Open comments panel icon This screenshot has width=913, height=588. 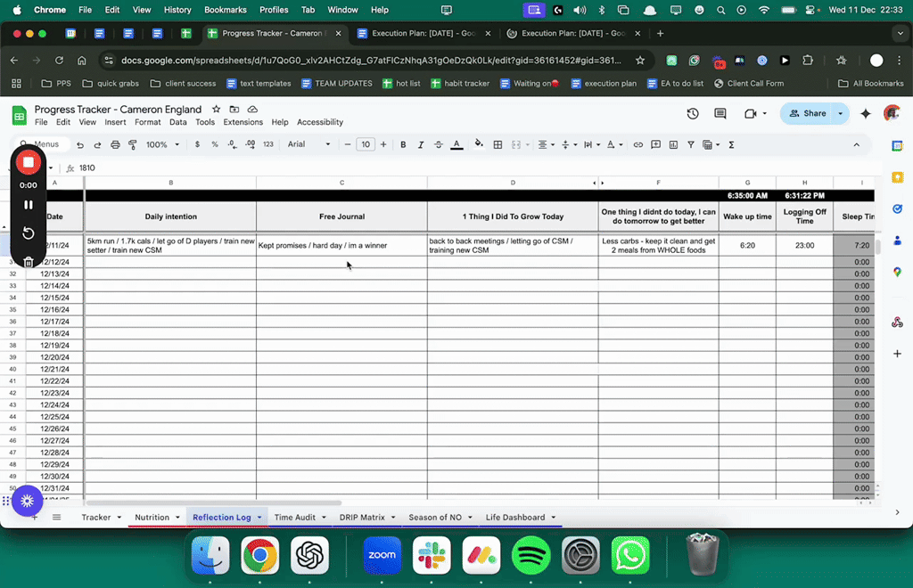(720, 114)
